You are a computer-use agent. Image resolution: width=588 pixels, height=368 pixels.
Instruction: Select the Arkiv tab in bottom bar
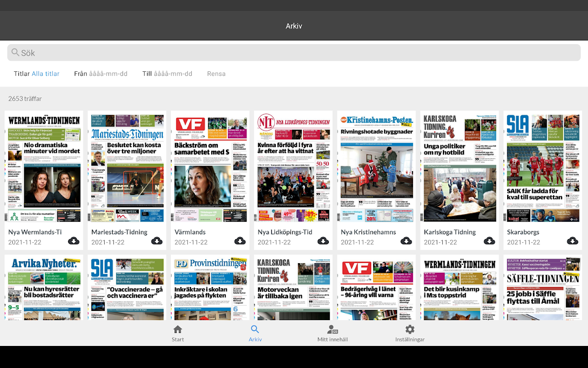255,333
